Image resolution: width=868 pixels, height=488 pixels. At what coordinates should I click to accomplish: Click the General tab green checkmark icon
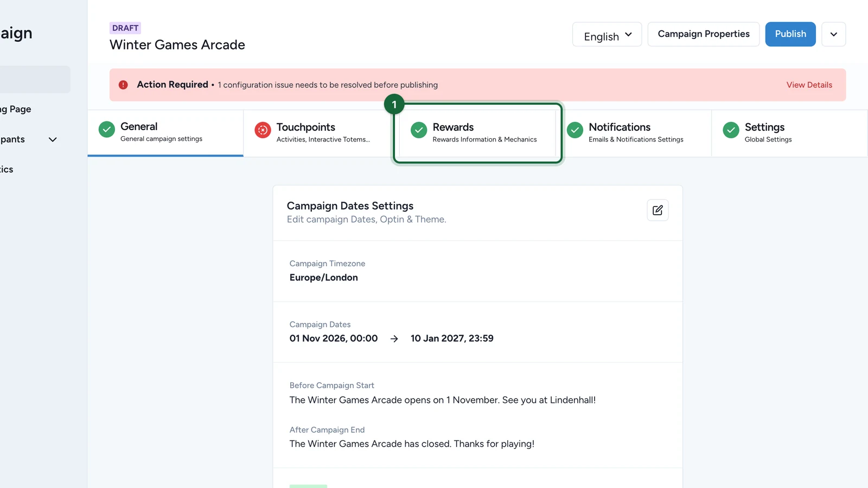[x=107, y=130]
